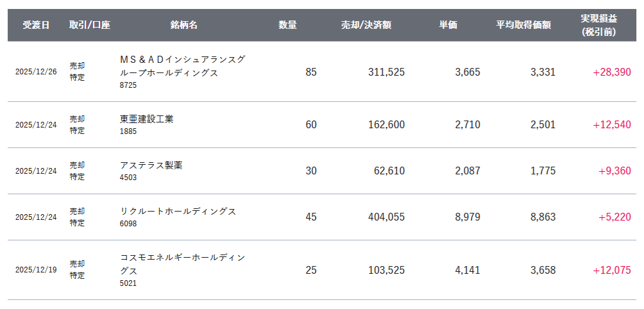Open リクルートホールディングス stock entry
This screenshot has width=644, height=309.
tap(178, 212)
